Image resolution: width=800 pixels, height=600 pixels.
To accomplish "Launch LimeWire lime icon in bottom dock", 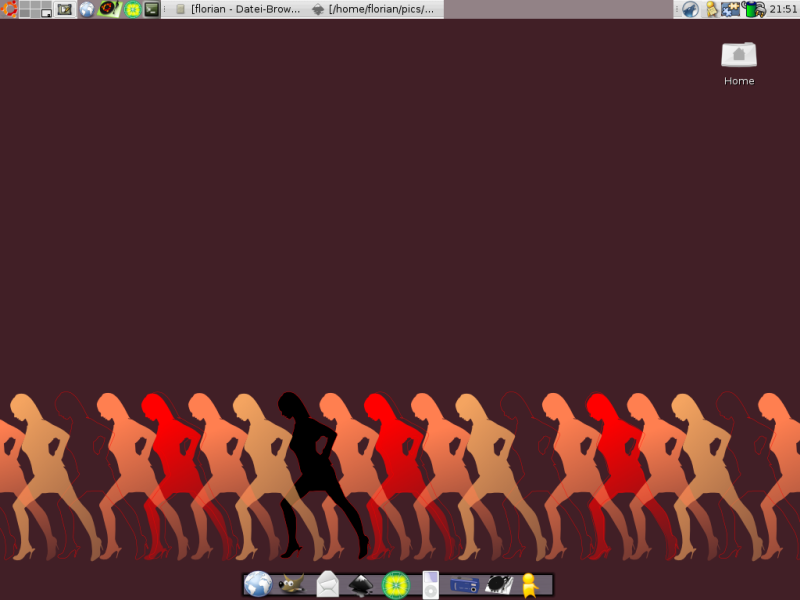I will tap(396, 585).
